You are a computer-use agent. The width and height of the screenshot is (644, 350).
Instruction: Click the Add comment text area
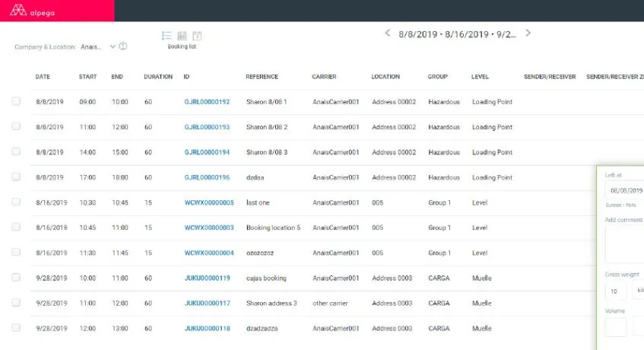pyautogui.click(x=624, y=244)
